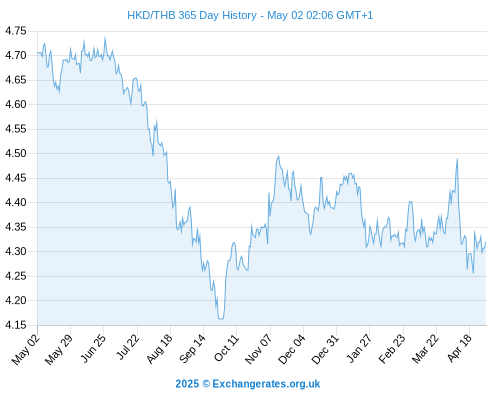Click the Jul 22 date label
The width and height of the screenshot is (495, 400).
[128, 347]
